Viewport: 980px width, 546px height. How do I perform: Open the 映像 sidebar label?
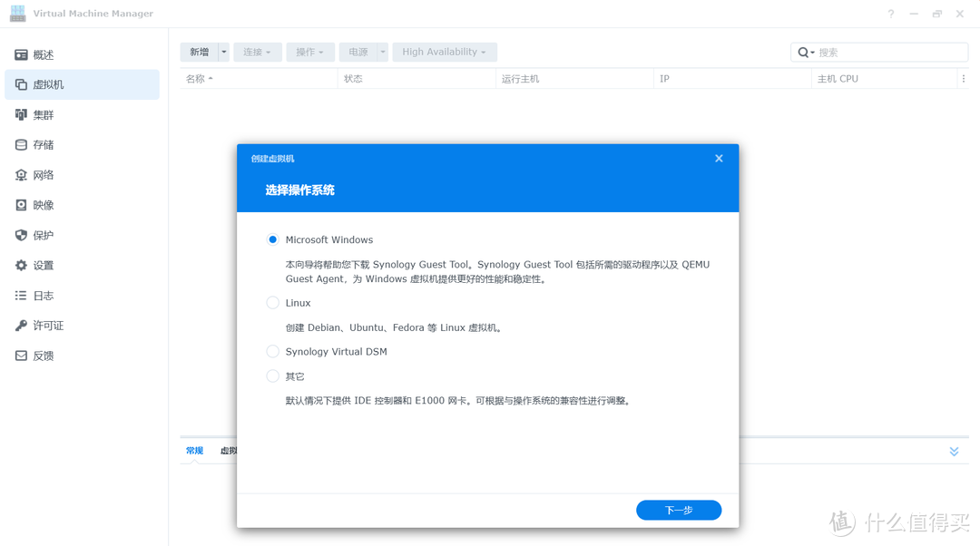pyautogui.click(x=44, y=205)
